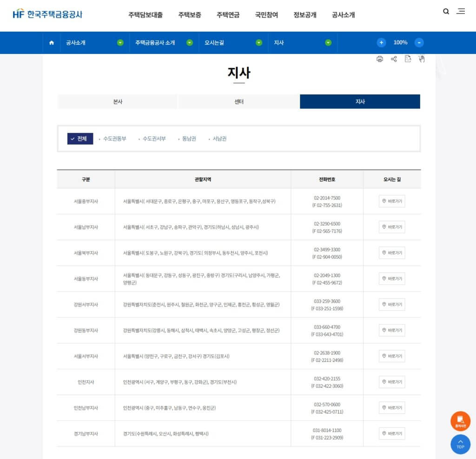This screenshot has height=459, width=476.
Task: Expand the 오시는길 breadcrumb dropdown
Action: tap(258, 42)
